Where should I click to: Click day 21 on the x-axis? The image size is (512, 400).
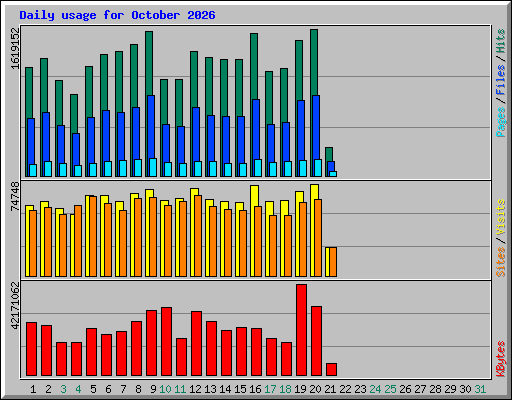click(330, 389)
